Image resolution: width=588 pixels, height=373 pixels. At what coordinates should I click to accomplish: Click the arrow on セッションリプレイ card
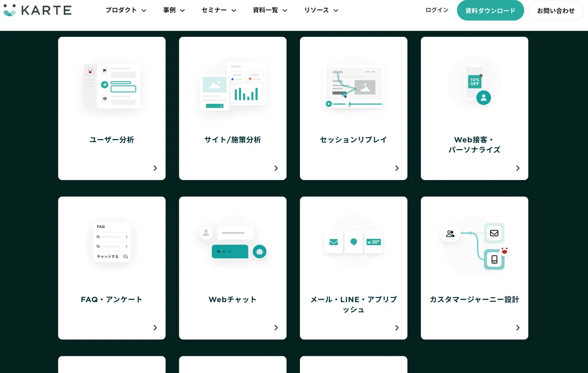pyautogui.click(x=397, y=168)
